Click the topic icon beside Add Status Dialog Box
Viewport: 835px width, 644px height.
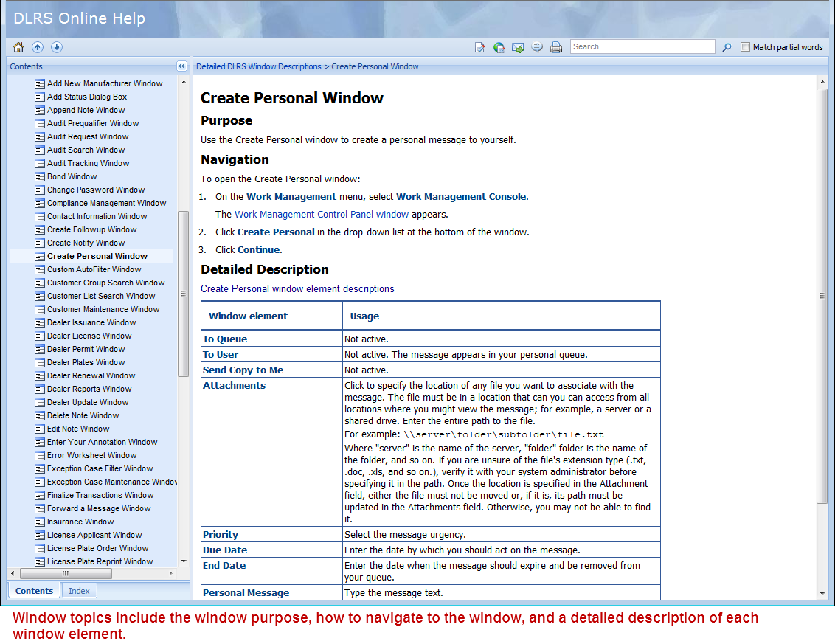(39, 97)
